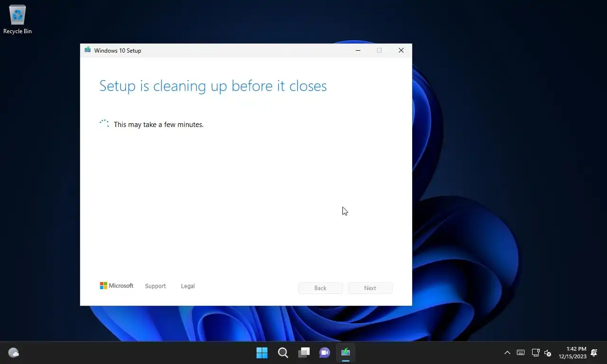Click the 'Setup is cleaning up' heading
This screenshot has width=607, height=364.
pos(213,86)
